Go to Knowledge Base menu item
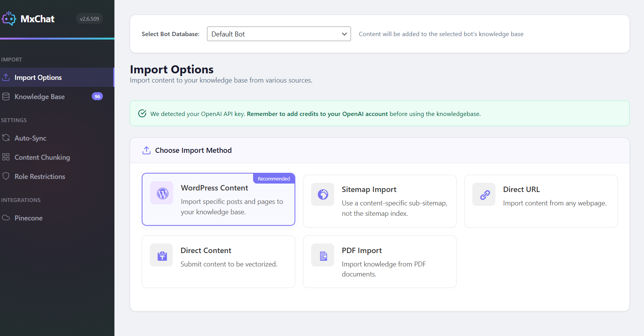This screenshot has height=336, width=644. pyautogui.click(x=40, y=97)
